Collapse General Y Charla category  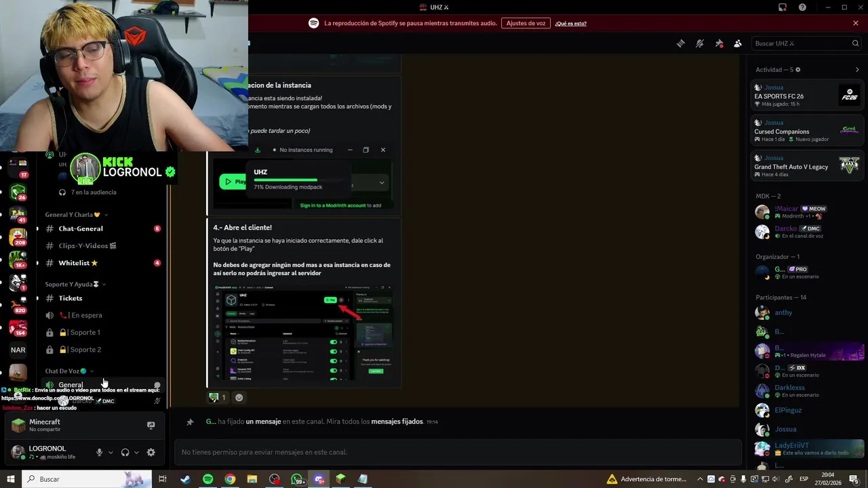(x=76, y=215)
